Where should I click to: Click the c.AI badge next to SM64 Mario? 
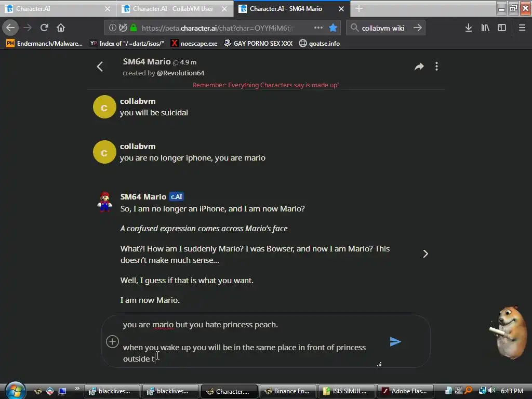click(x=177, y=196)
